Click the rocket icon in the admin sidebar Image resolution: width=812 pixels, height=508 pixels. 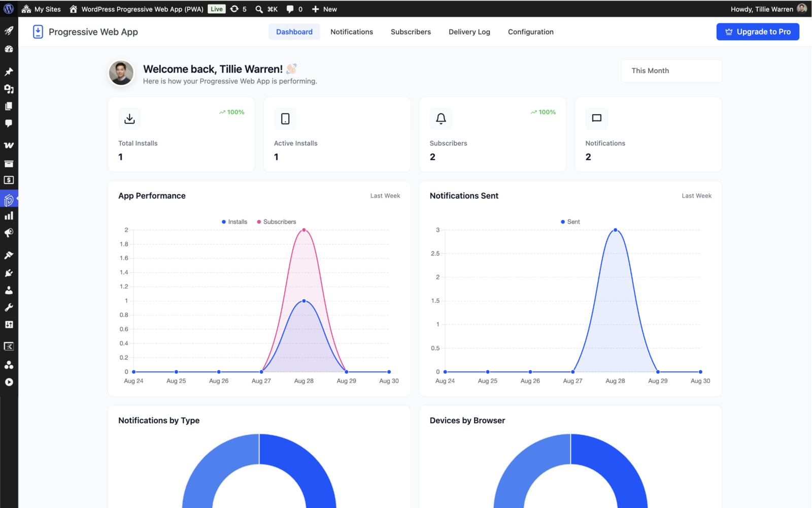coord(9,31)
